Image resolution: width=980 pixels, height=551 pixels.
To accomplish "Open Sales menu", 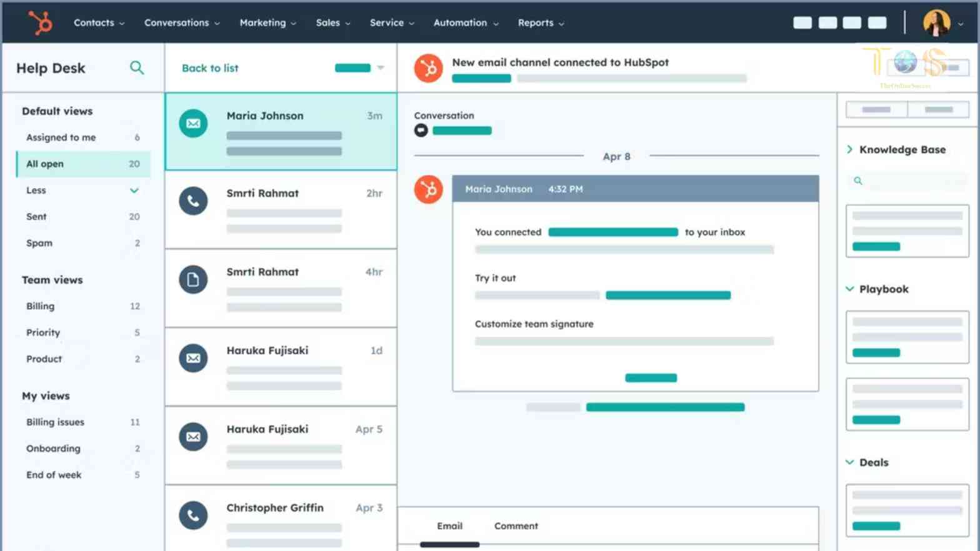I will tap(333, 23).
